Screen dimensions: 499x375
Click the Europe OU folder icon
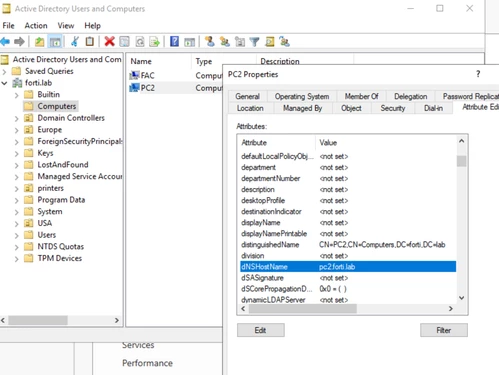[x=29, y=130]
